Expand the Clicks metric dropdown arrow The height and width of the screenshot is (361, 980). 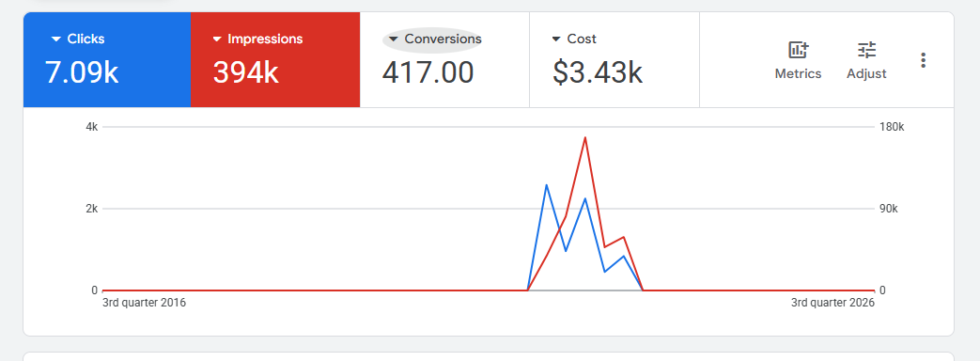coord(56,39)
